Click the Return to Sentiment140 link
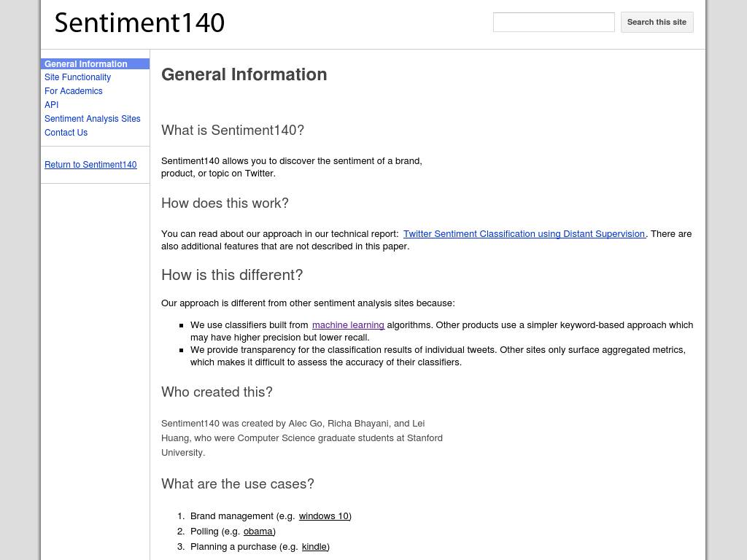The width and height of the screenshot is (747, 560). tap(90, 165)
